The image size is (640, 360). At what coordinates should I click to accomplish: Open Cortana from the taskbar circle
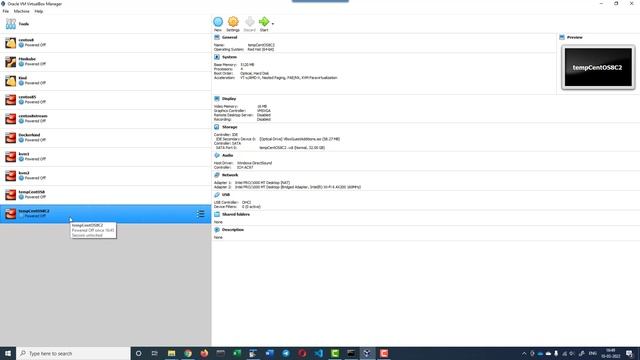[x=138, y=353]
